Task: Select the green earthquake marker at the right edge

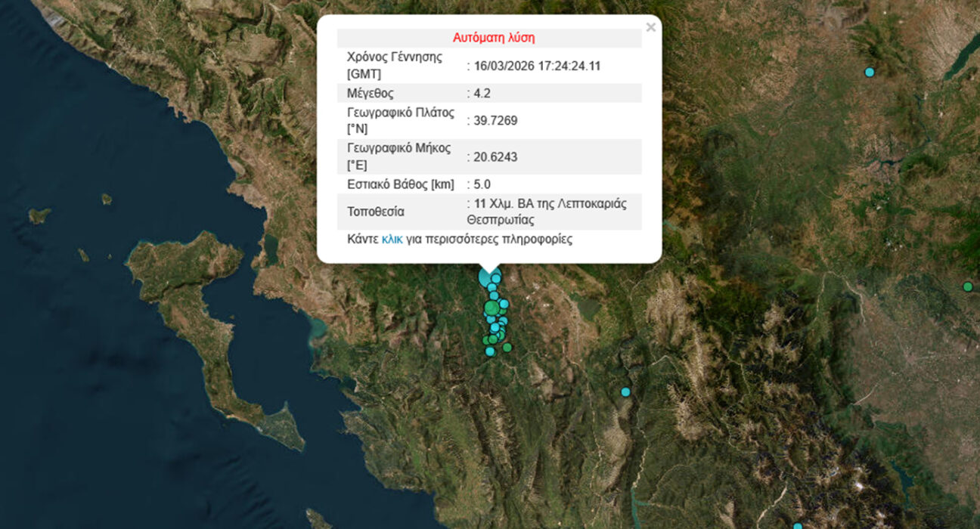Action: (967, 286)
